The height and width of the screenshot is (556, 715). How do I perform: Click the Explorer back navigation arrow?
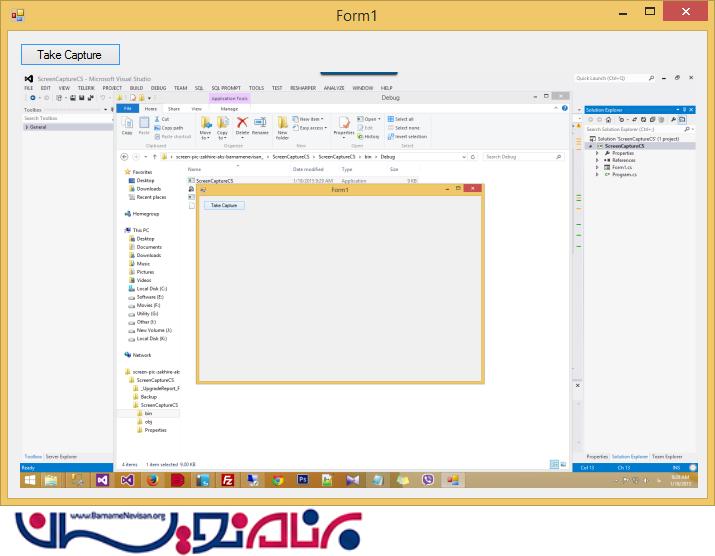(124, 157)
